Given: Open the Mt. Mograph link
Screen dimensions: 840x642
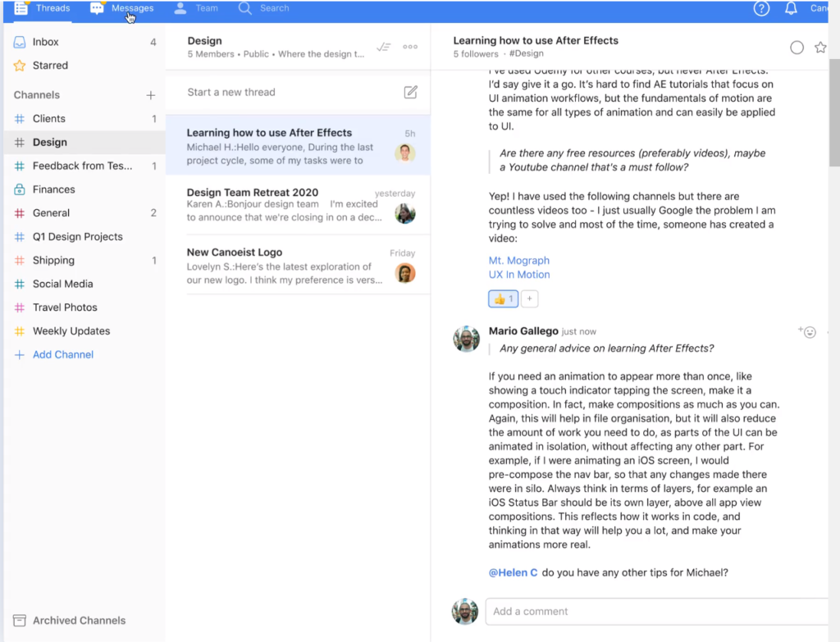Looking at the screenshot, I should [518, 261].
